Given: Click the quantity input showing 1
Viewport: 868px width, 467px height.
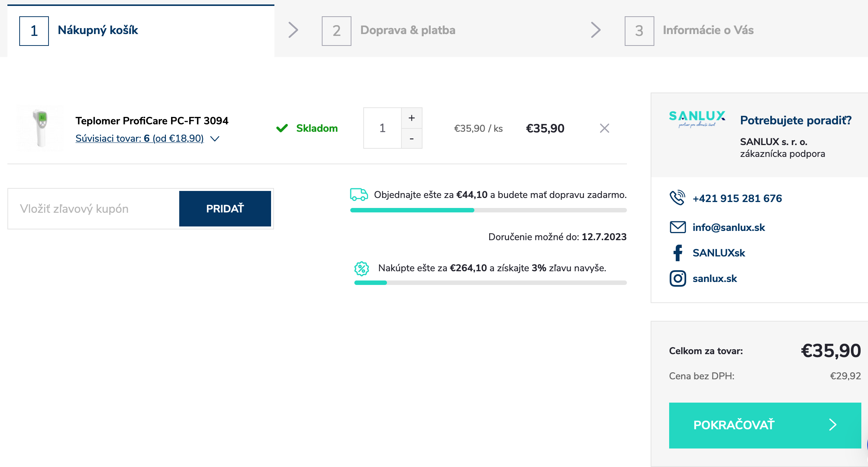Looking at the screenshot, I should tap(383, 128).
